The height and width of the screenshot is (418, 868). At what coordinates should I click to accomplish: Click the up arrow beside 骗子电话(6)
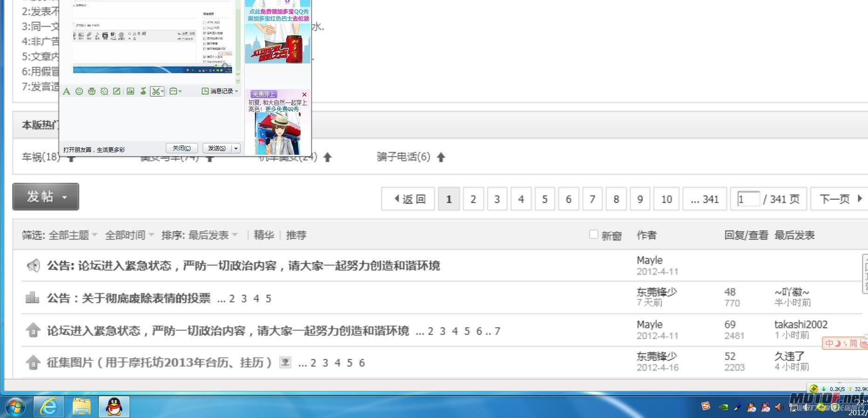(441, 158)
